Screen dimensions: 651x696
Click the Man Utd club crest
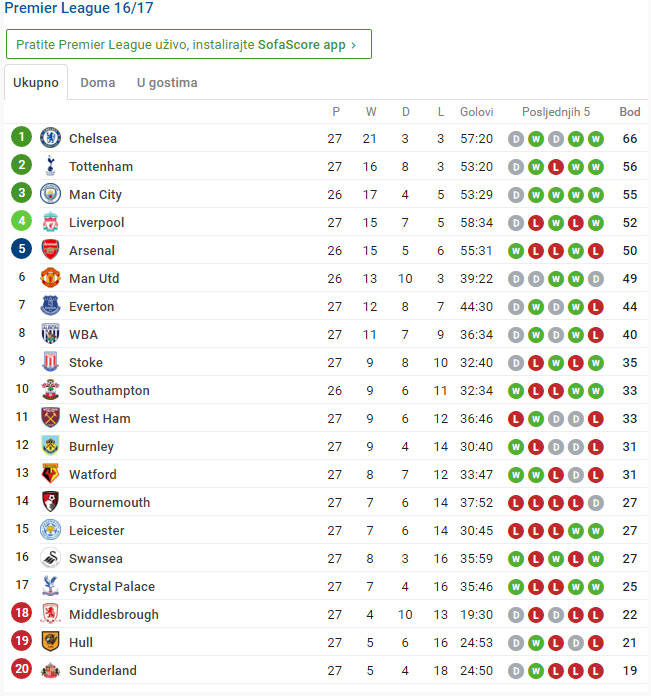50,278
